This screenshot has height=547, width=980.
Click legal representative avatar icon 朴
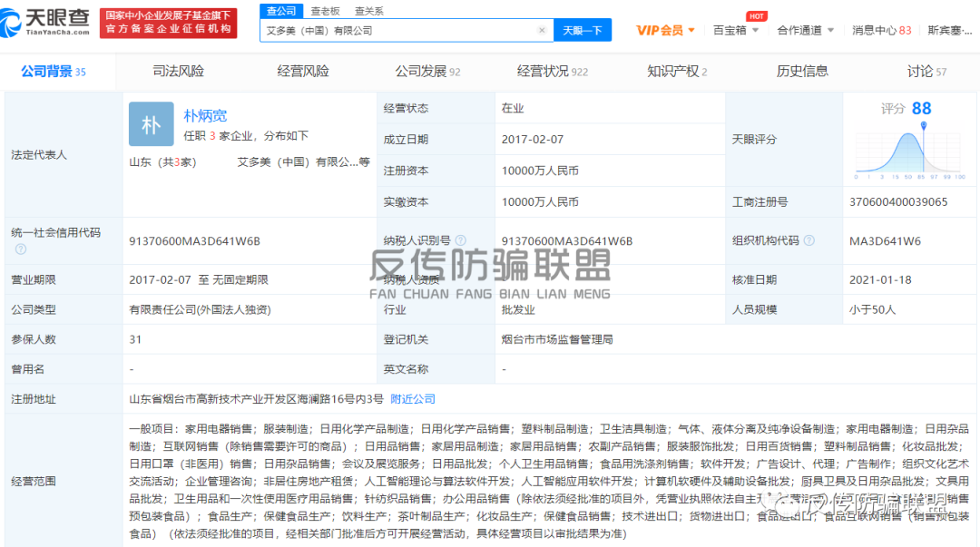tap(151, 123)
